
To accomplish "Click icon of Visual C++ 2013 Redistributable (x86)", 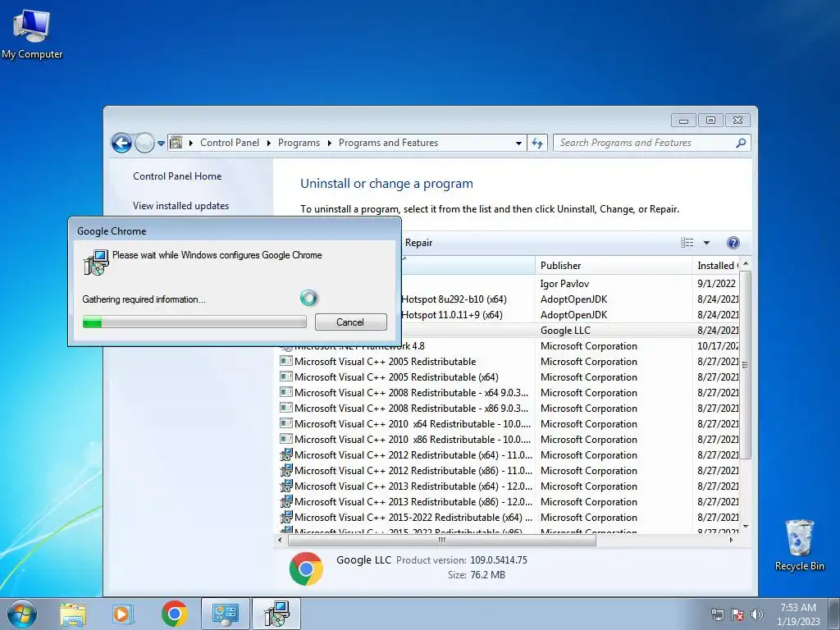I will point(286,501).
